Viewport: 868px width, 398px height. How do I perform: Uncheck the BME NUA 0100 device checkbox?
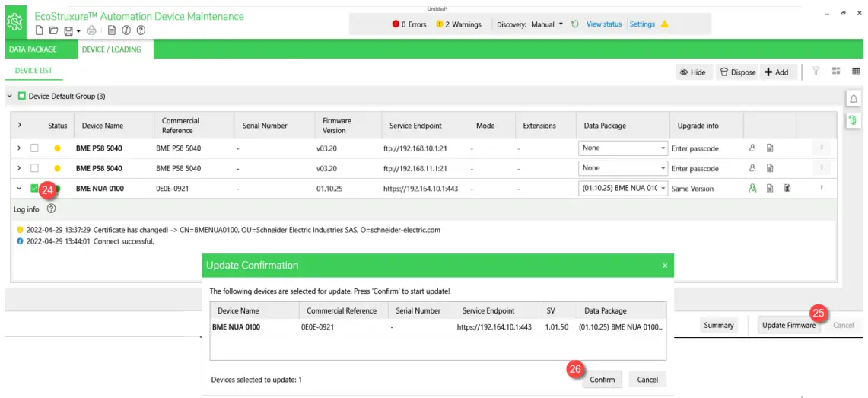coord(34,188)
